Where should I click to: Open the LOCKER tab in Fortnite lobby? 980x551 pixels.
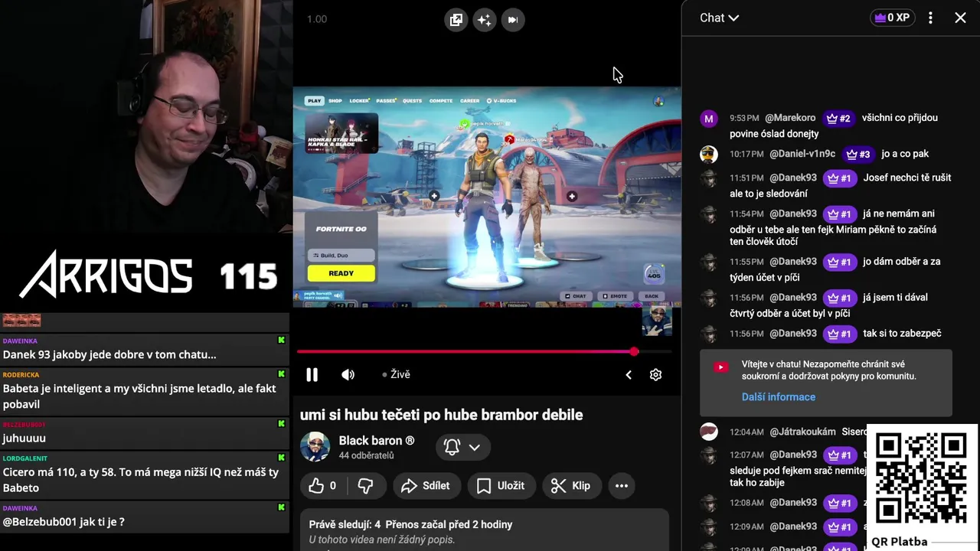359,100
